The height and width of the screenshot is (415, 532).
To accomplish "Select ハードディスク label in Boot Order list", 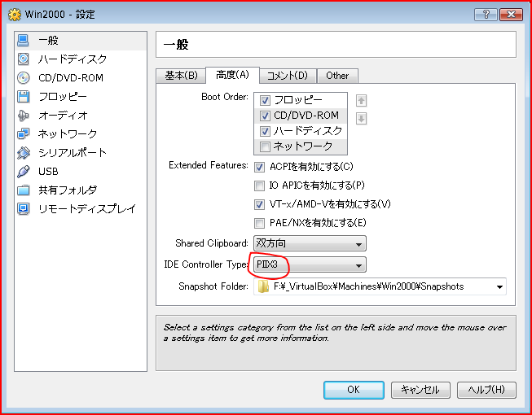I will point(308,131).
